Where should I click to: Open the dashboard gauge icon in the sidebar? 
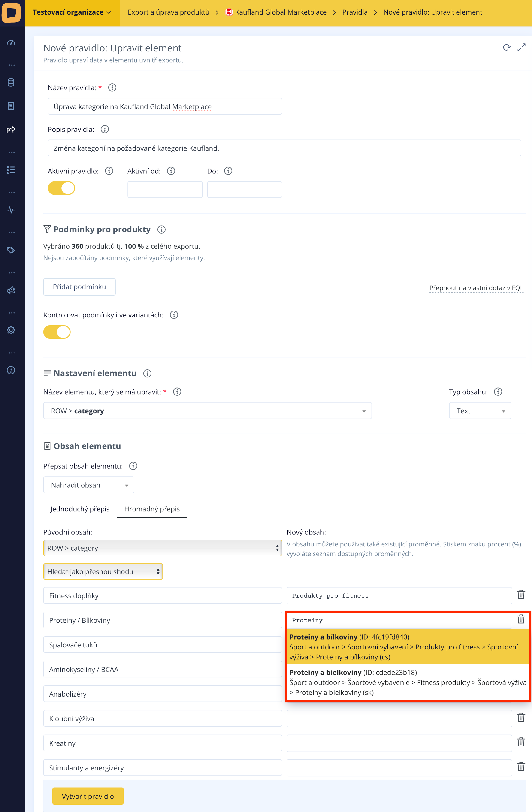tap(11, 43)
